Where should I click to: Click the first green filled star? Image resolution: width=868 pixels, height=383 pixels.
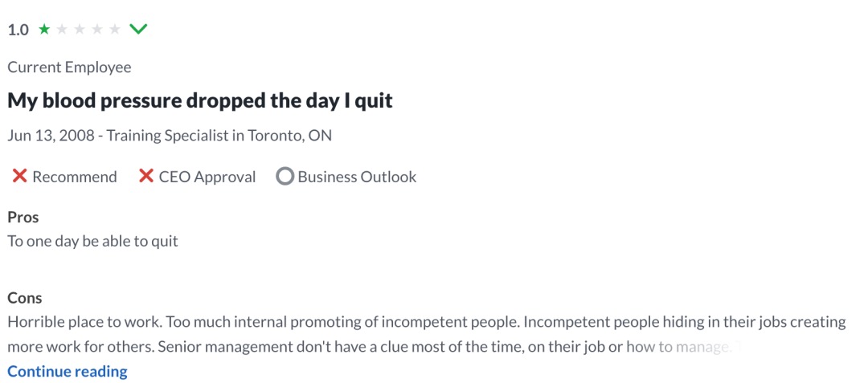[x=44, y=29]
